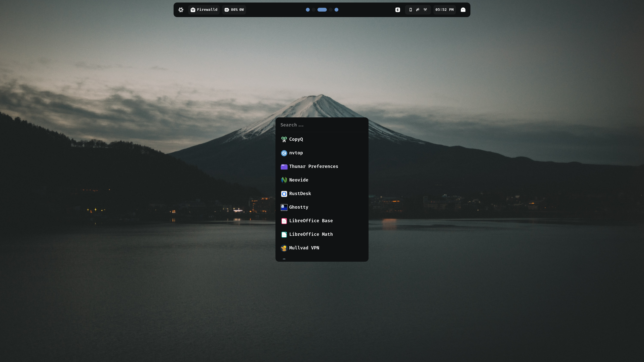This screenshot has width=644, height=362.
Task: Click the NixOS snowflake launcher icon
Action: pos(181,10)
